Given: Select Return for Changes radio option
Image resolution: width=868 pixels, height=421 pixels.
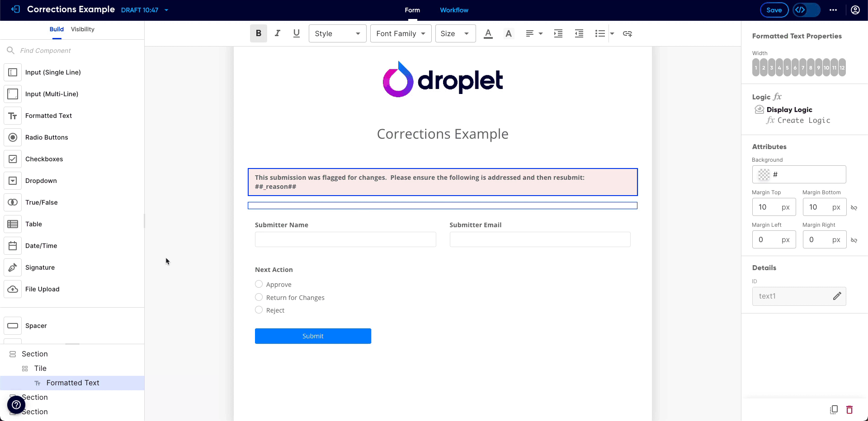Looking at the screenshot, I should (259, 297).
